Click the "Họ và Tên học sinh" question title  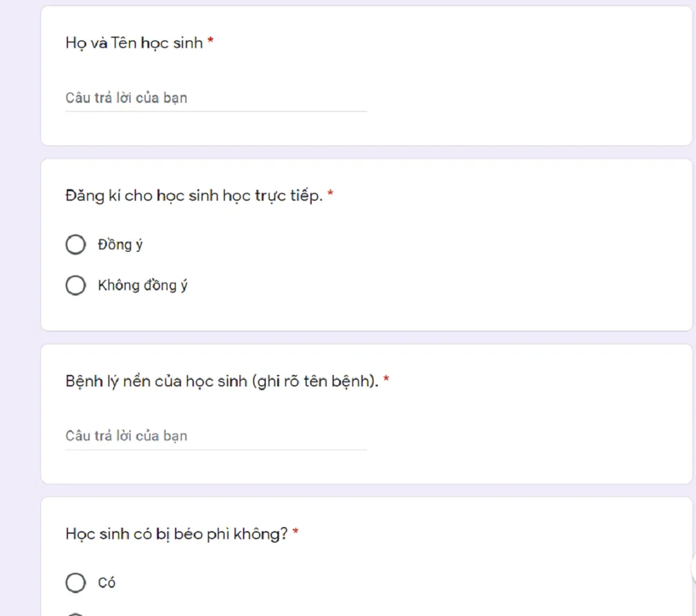click(134, 43)
